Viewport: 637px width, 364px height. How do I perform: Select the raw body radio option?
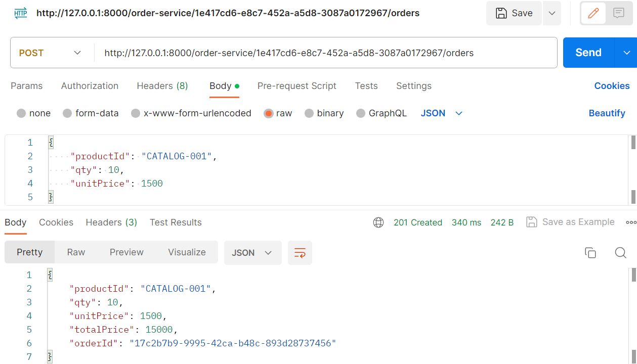pyautogui.click(x=269, y=113)
